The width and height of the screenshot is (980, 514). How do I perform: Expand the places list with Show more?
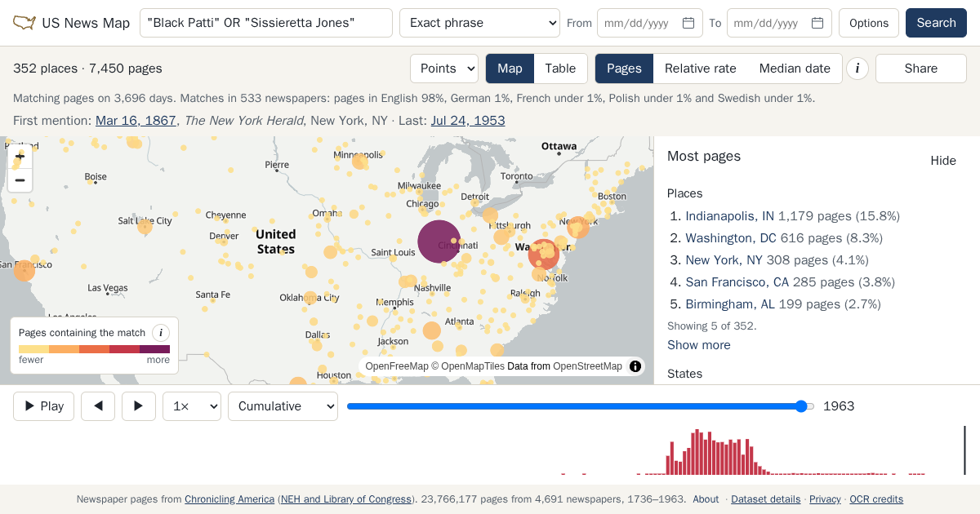click(x=699, y=345)
